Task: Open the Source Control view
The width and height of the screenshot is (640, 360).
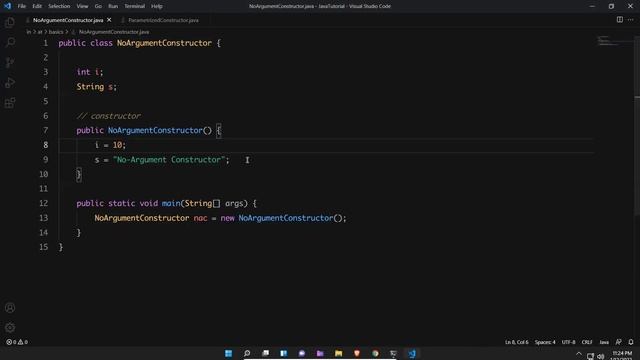Action: [x=10, y=62]
